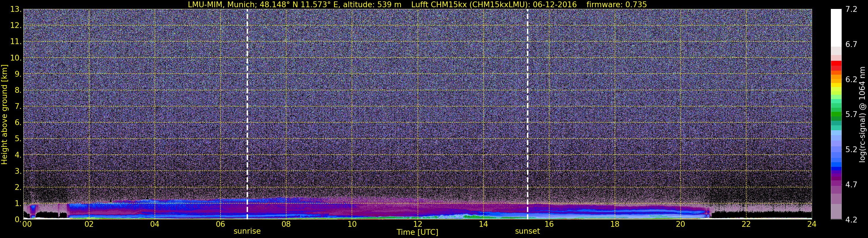Click the 'Height above ground [km]' axis label
This screenshot has width=868, height=238.
[4, 114]
